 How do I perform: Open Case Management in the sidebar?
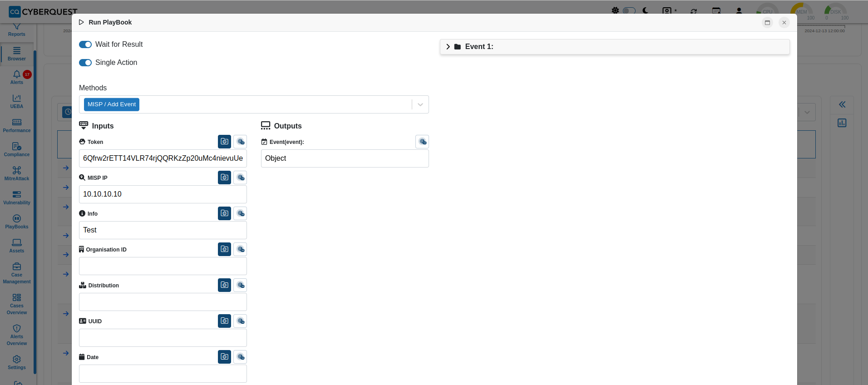(17, 273)
